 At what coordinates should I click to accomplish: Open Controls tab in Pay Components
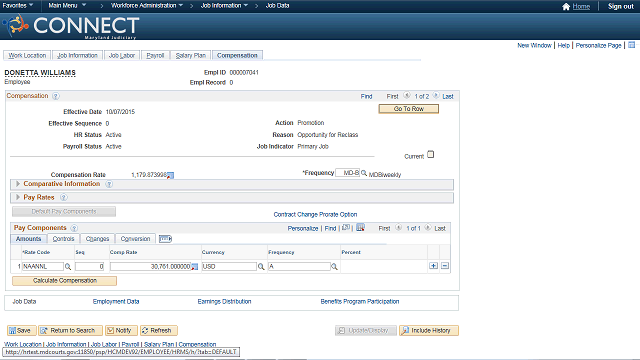tap(63, 239)
